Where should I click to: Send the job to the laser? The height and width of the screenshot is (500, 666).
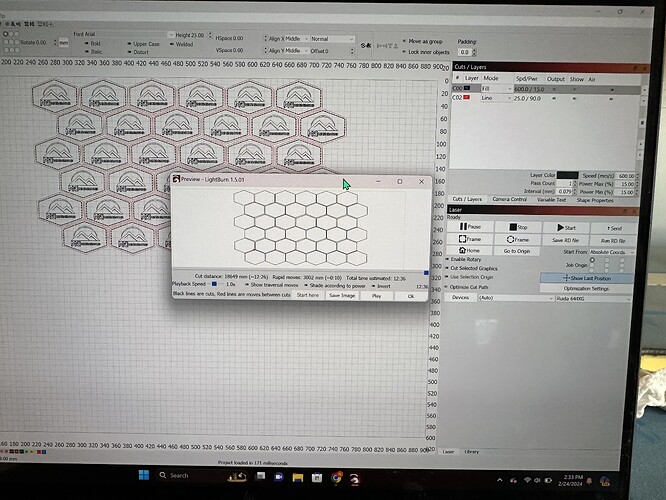[614, 228]
